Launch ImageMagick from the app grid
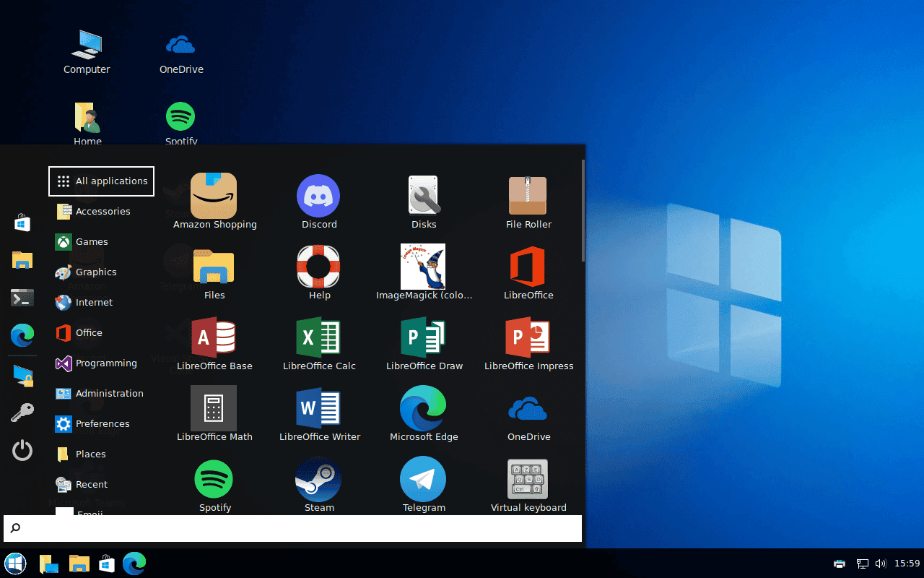 (x=424, y=272)
